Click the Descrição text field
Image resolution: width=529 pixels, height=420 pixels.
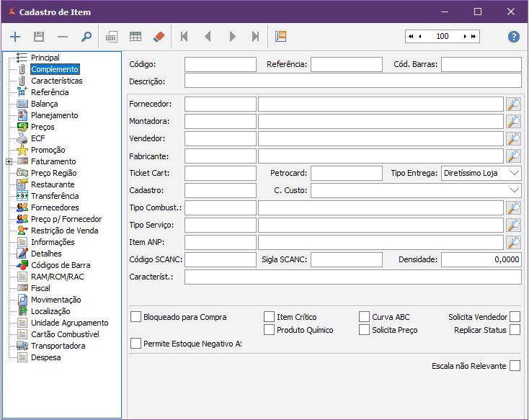[x=352, y=81]
